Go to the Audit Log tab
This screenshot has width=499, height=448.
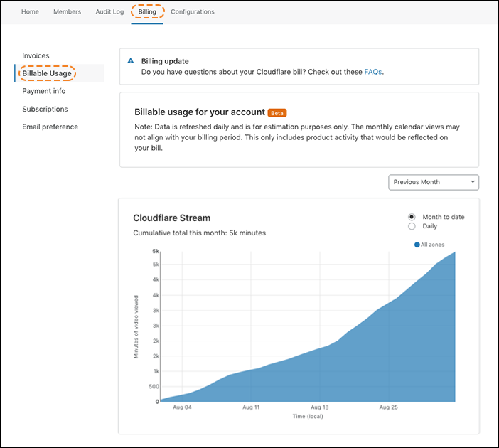pyautogui.click(x=109, y=12)
